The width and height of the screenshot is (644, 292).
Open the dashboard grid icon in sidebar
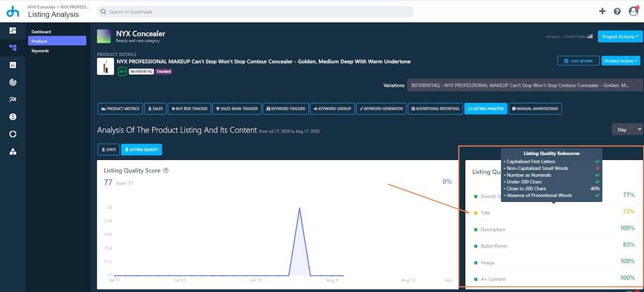click(13, 31)
